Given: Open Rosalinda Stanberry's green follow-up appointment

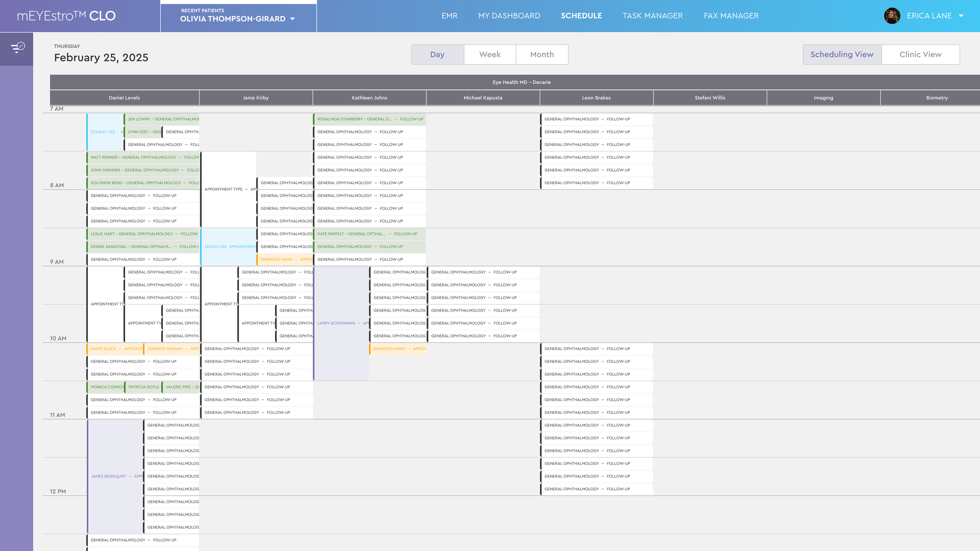Looking at the screenshot, I should coord(369,119).
